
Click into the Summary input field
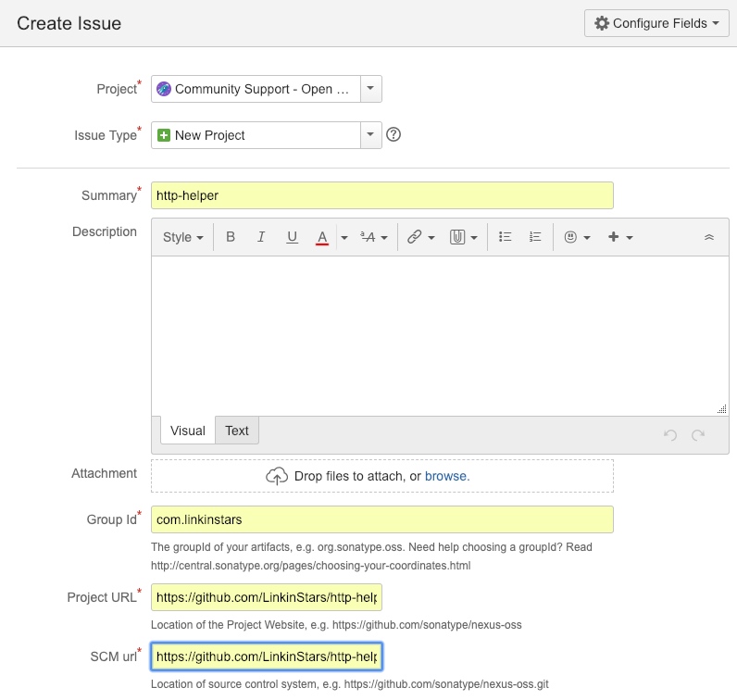(x=381, y=195)
